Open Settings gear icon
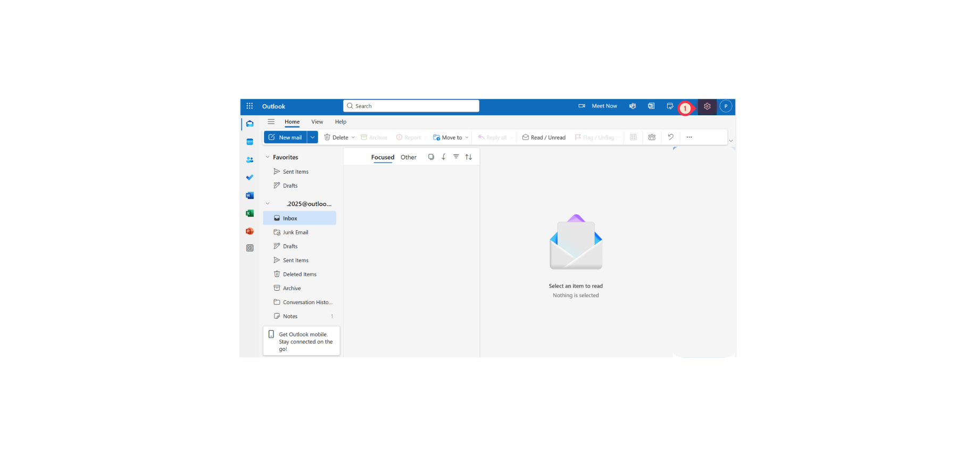 tap(707, 106)
